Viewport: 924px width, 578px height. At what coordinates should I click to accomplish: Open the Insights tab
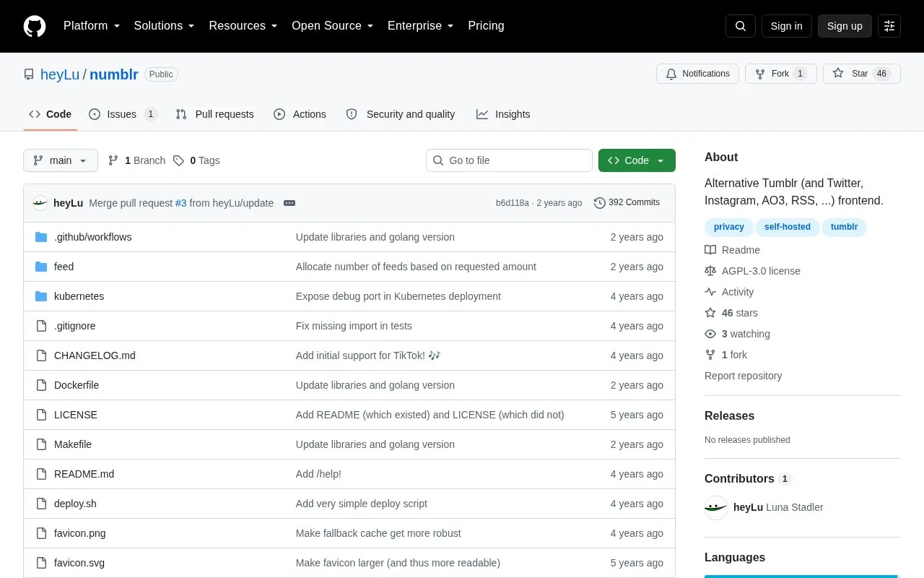click(503, 114)
